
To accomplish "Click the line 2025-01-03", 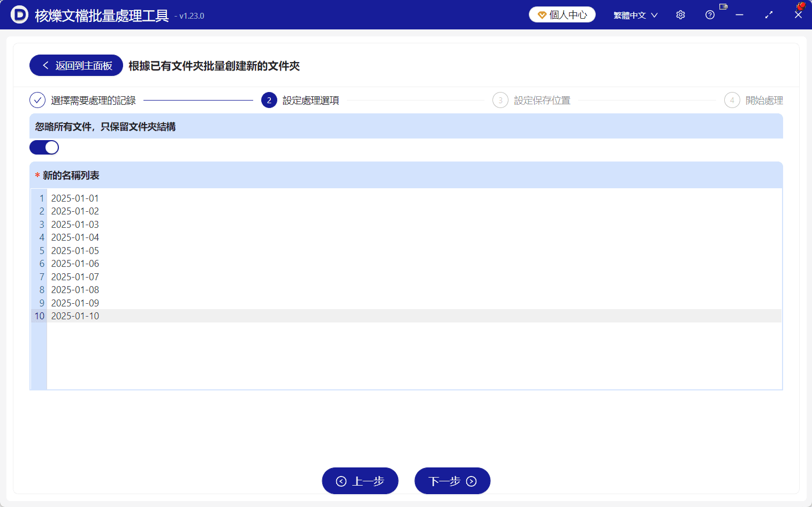I will coord(75,225).
